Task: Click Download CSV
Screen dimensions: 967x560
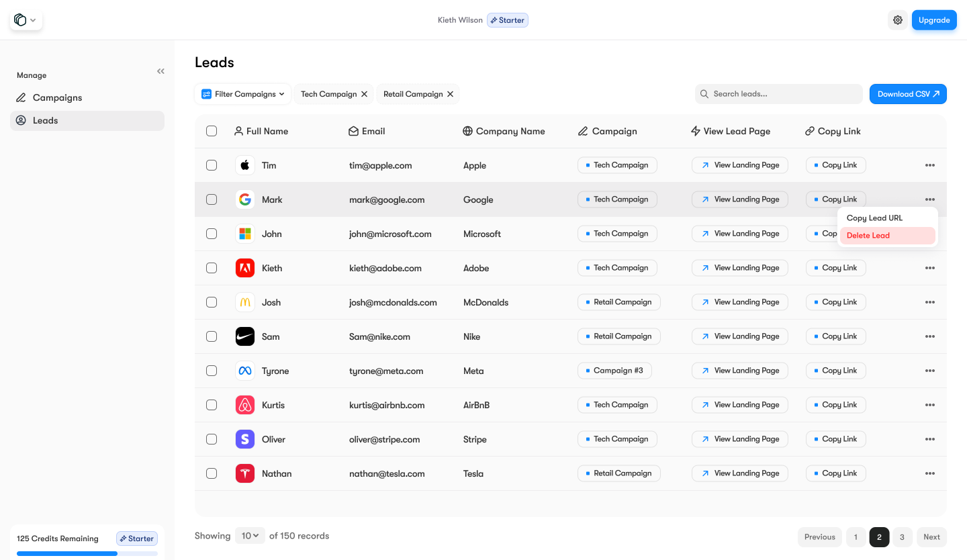Action: coord(908,94)
